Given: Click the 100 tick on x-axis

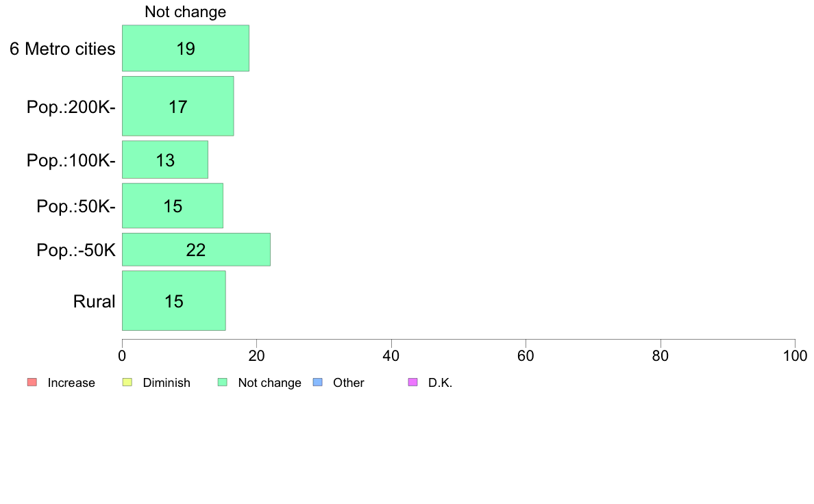Looking at the screenshot, I should pyautogui.click(x=795, y=355).
